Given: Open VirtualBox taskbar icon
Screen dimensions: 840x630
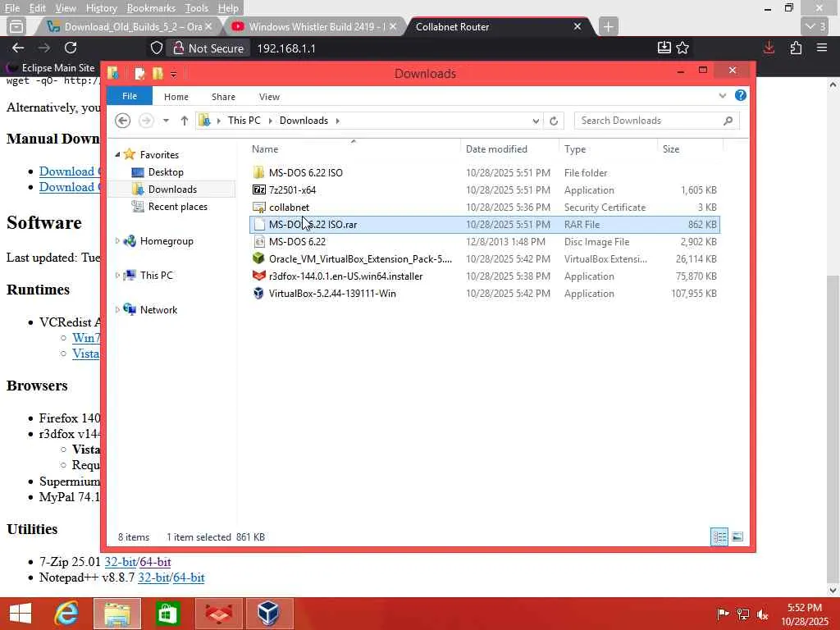Looking at the screenshot, I should [269, 614].
